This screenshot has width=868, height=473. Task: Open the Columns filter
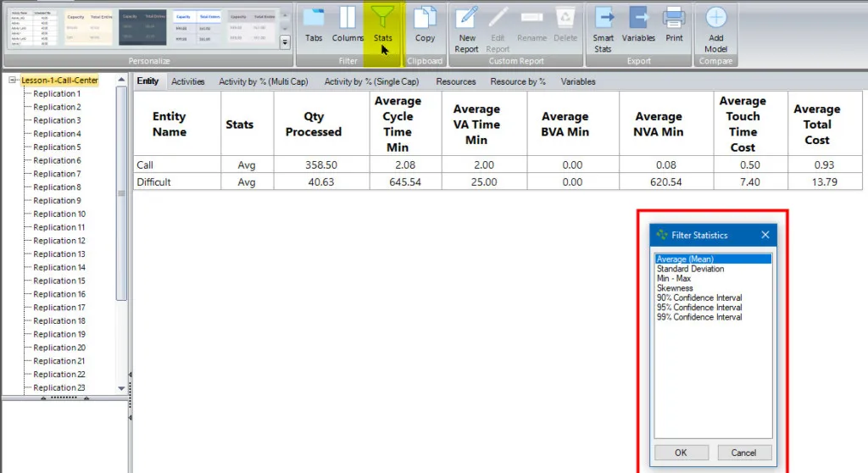coord(348,25)
